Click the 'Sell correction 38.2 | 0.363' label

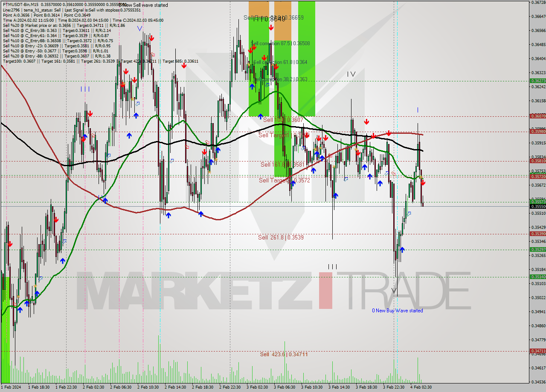point(280,79)
